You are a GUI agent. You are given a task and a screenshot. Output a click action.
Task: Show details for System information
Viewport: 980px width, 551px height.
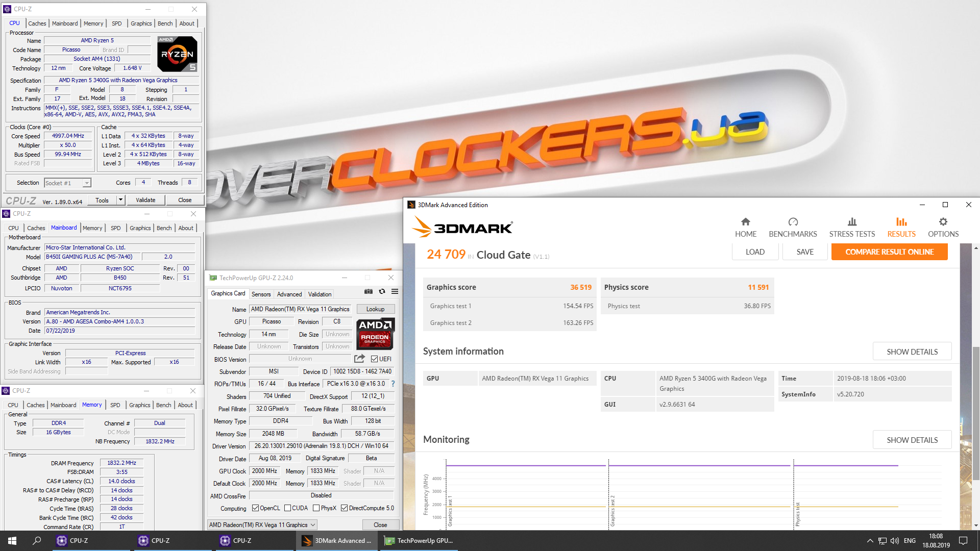coord(912,352)
